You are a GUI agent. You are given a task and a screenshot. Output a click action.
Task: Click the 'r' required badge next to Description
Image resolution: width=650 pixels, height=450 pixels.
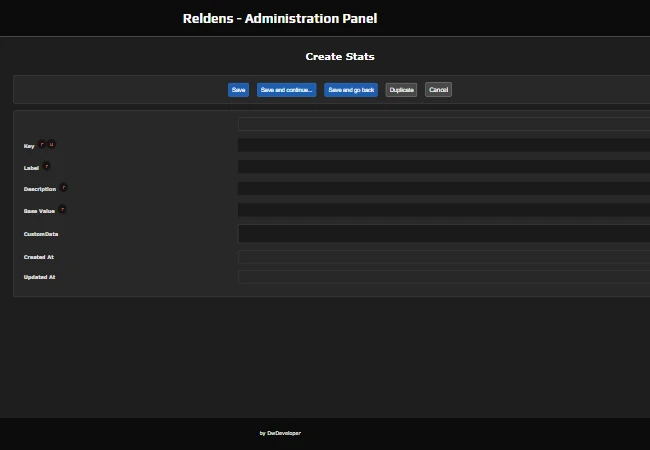click(63, 187)
